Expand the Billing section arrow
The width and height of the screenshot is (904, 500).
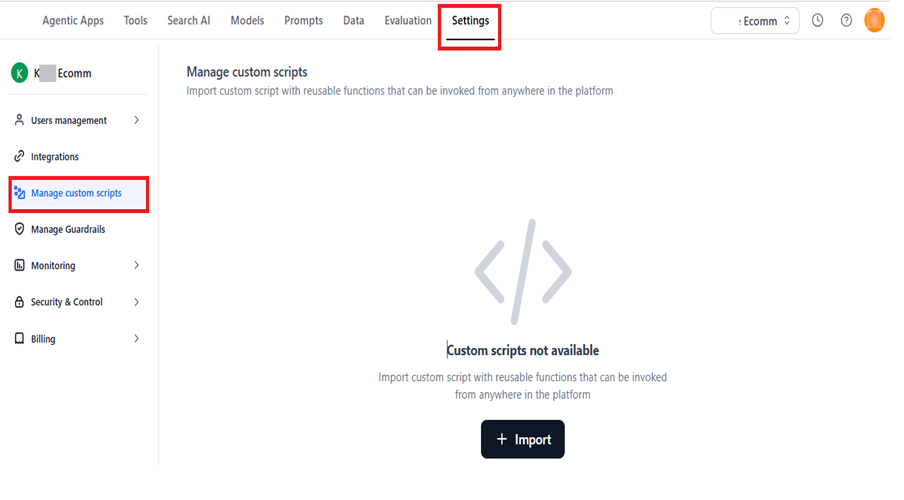[136, 339]
